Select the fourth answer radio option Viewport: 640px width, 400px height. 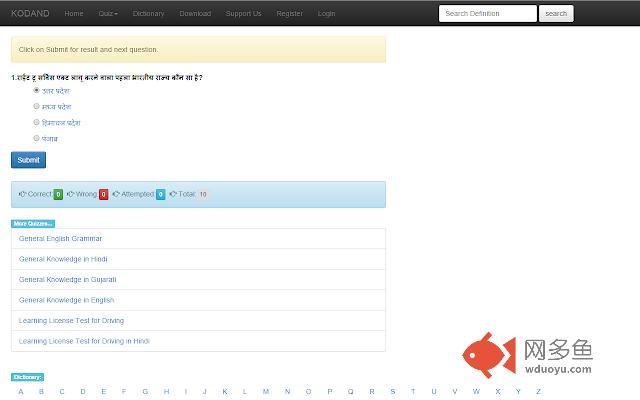36,138
